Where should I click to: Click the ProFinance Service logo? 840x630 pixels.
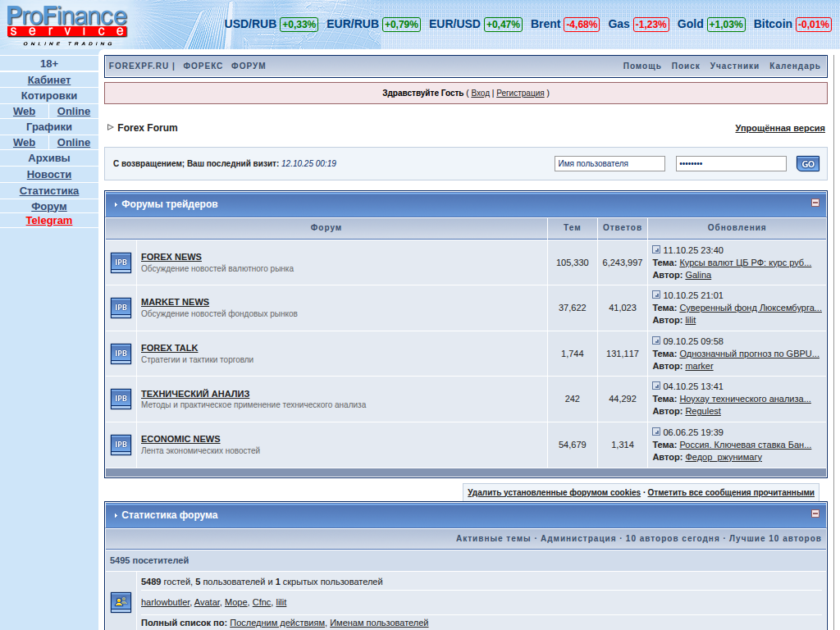point(67,23)
